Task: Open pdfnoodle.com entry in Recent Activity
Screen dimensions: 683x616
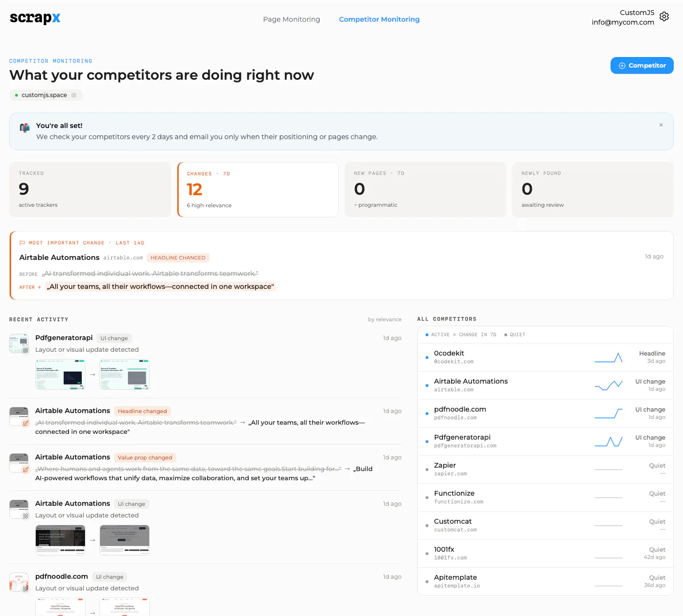Action: [x=61, y=576]
